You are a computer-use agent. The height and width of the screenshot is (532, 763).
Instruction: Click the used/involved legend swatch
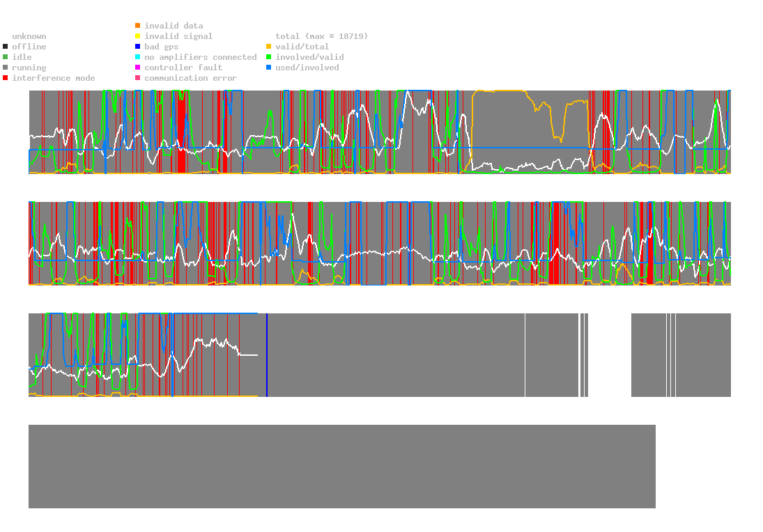[268, 68]
